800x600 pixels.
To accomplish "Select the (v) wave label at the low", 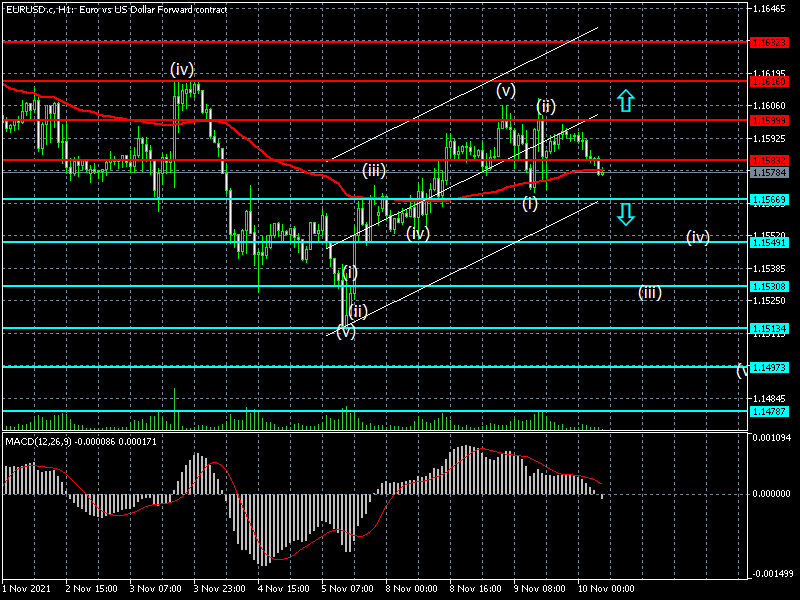I will (345, 332).
